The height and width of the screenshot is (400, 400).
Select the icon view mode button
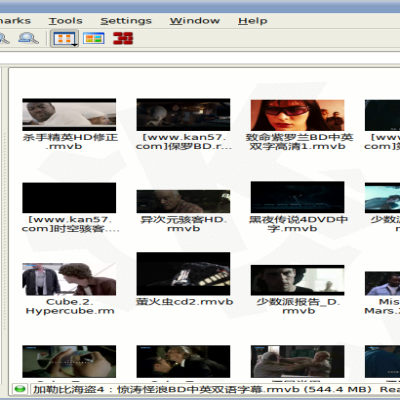65,38
